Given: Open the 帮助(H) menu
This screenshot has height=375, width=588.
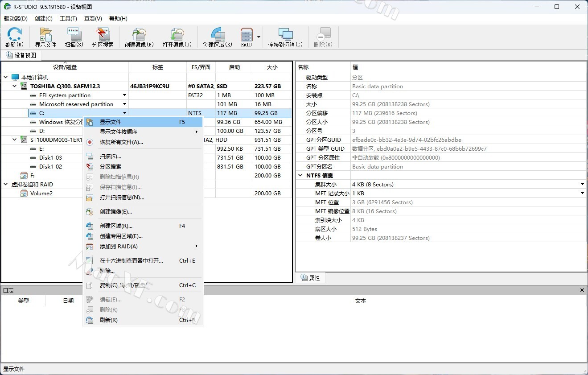Looking at the screenshot, I should [x=118, y=18].
